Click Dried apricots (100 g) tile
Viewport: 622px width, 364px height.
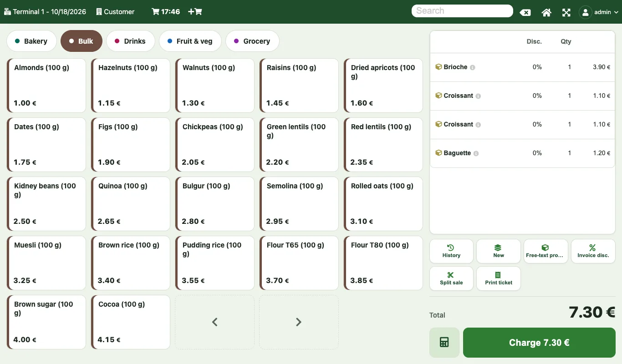383,86
